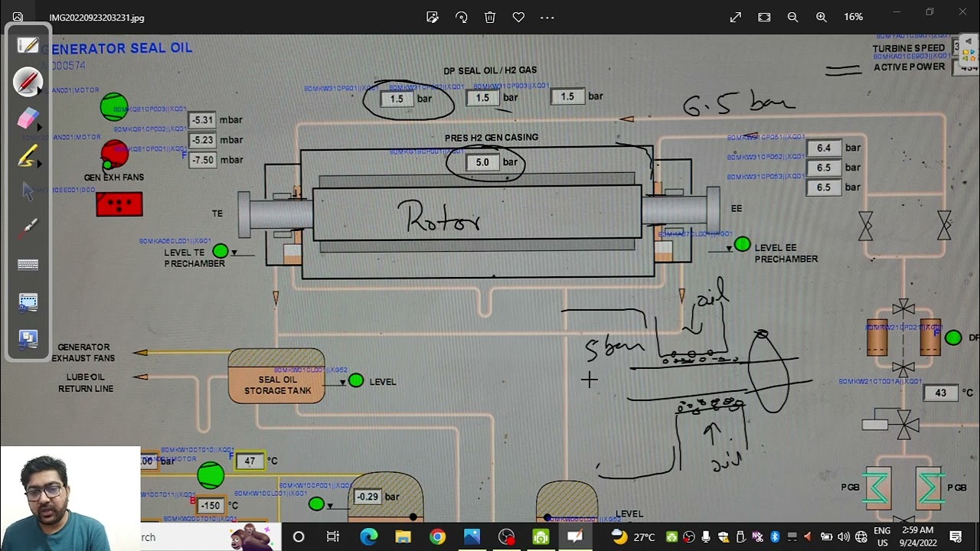Viewport: 980px width, 551px height.
Task: Rotate the photo in Photos
Action: pos(462,17)
